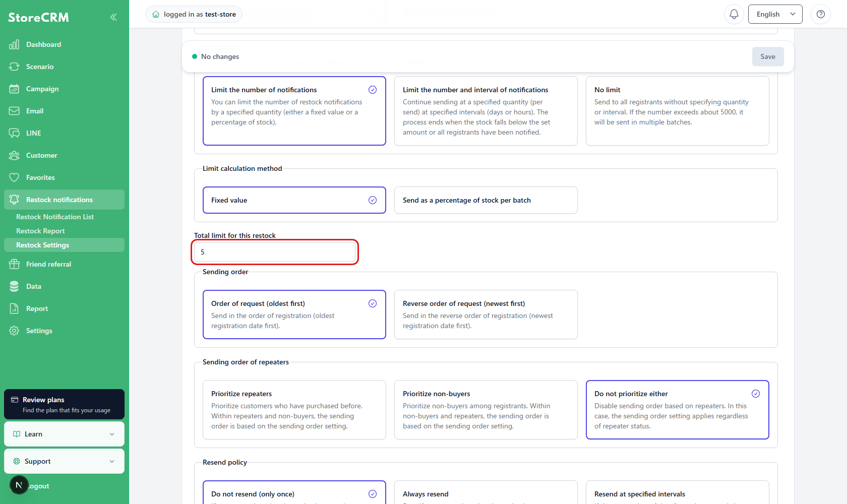Click the Dashboard bar chart icon
The width and height of the screenshot is (847, 504).
click(14, 44)
